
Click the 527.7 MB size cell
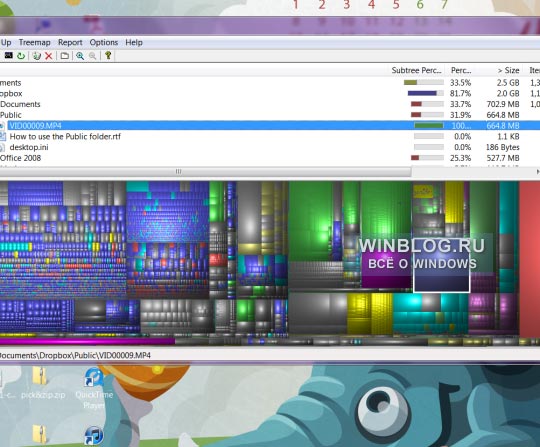(503, 158)
